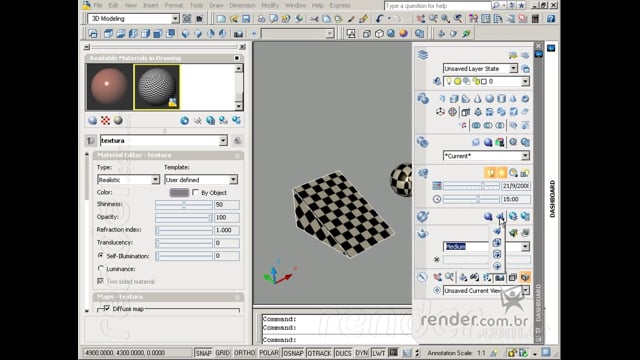Select the Luminance radio button
This screenshot has height=360, width=640.
click(101, 269)
